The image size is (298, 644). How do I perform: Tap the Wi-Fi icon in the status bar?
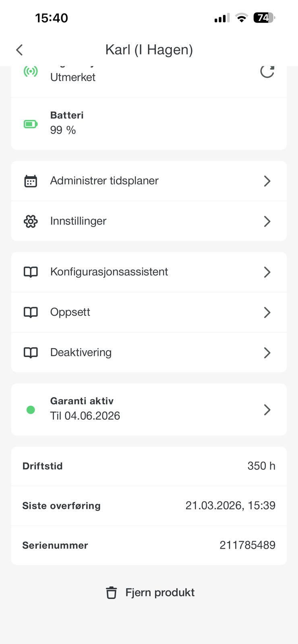pos(242,18)
